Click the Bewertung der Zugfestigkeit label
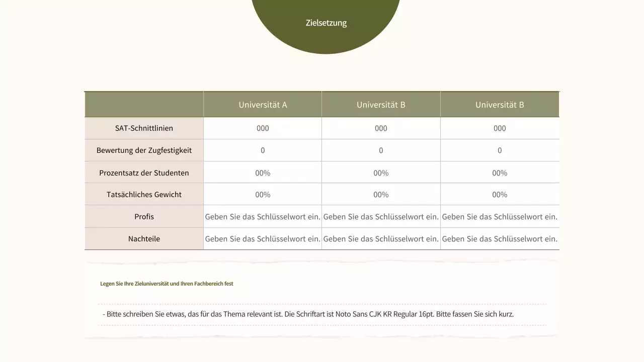644x362 pixels. (x=144, y=150)
